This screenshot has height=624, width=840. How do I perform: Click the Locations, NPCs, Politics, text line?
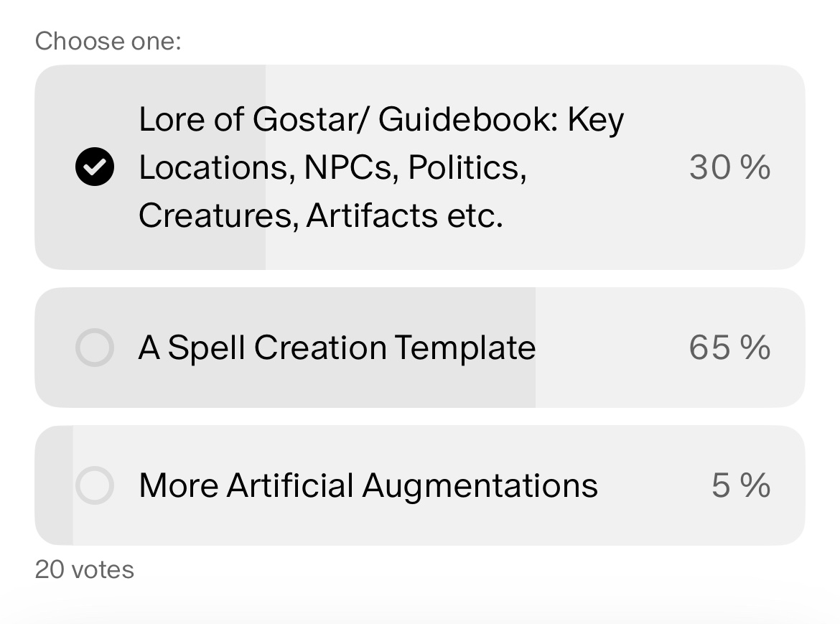click(x=332, y=167)
